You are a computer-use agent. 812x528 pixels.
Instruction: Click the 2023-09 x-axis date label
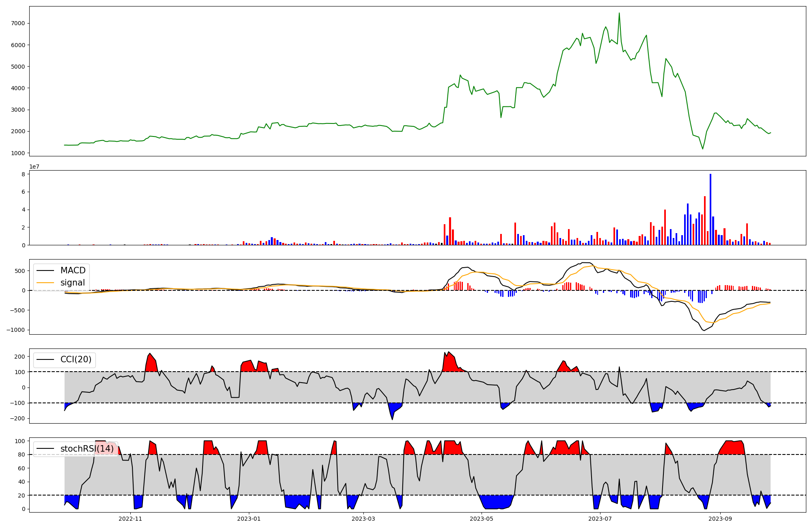(x=720, y=519)
